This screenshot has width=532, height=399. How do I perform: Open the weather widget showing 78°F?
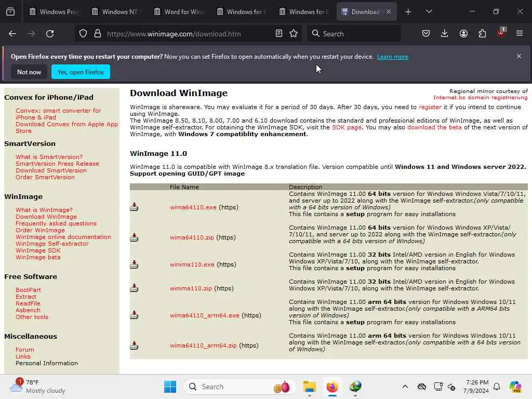37,387
